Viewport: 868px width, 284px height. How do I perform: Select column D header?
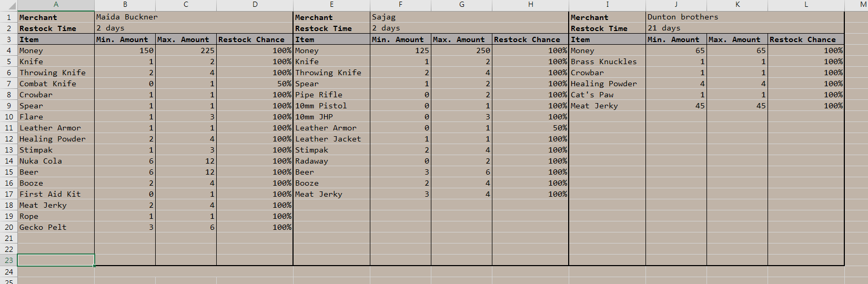(x=255, y=4)
